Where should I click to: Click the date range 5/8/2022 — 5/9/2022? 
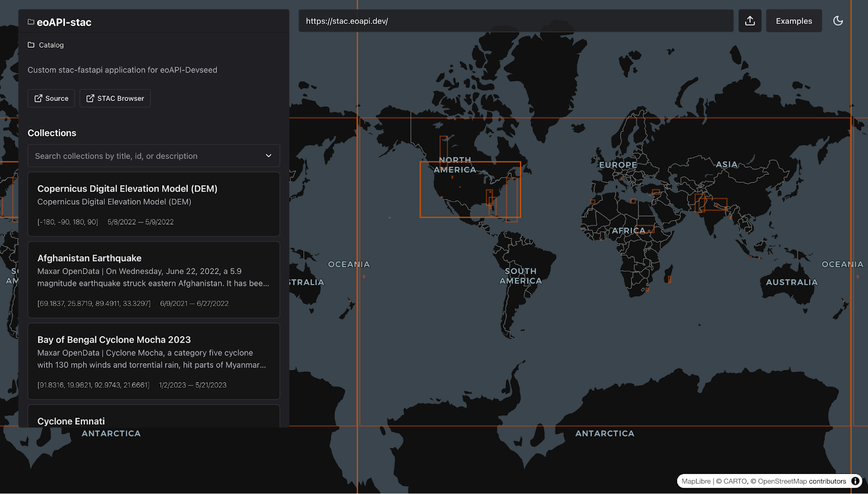coord(141,222)
